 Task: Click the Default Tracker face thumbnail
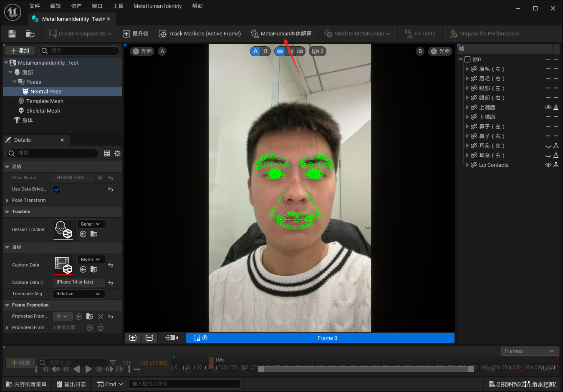[x=63, y=230]
